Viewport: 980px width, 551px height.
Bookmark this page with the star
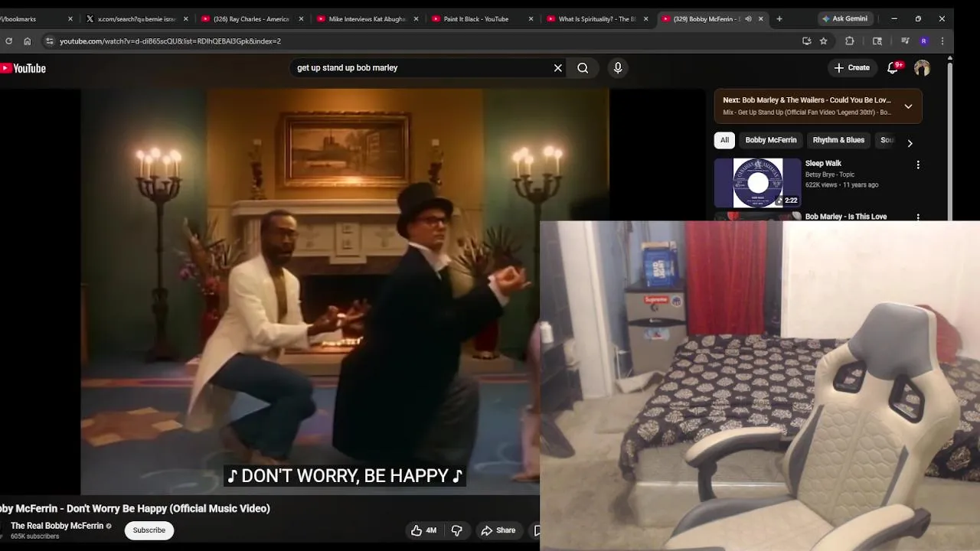[x=824, y=41]
